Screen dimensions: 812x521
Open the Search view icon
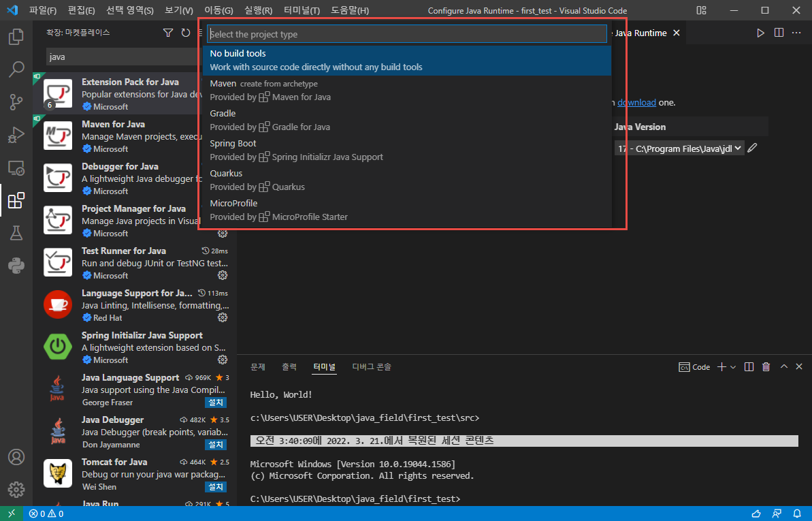pyautogui.click(x=16, y=69)
